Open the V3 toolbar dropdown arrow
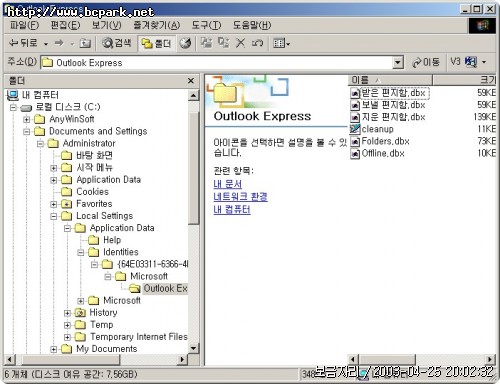This screenshot has width=500, height=384. (x=484, y=62)
